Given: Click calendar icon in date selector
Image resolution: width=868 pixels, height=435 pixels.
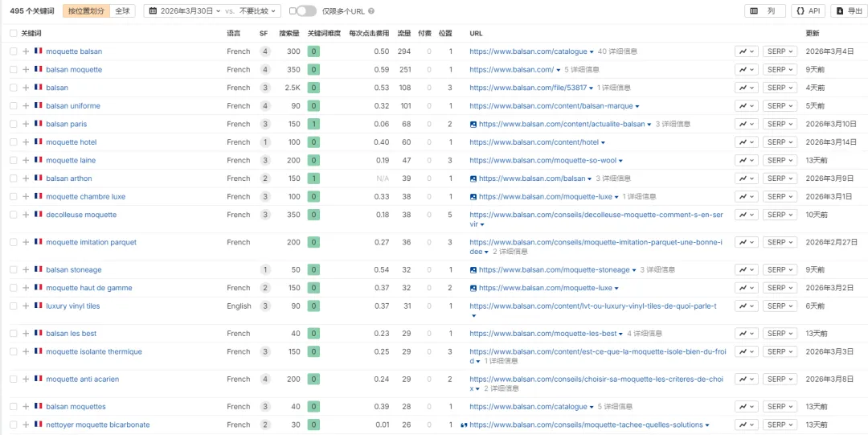Looking at the screenshot, I should [153, 11].
